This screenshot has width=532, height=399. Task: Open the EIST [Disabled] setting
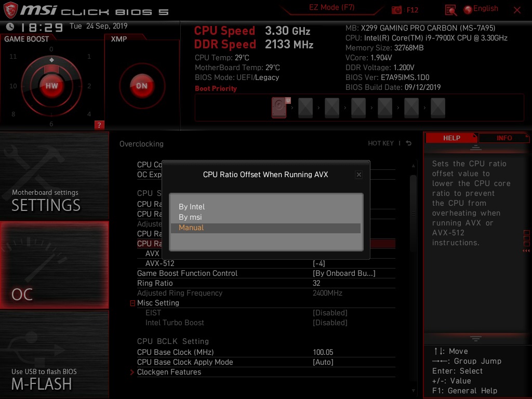click(330, 312)
